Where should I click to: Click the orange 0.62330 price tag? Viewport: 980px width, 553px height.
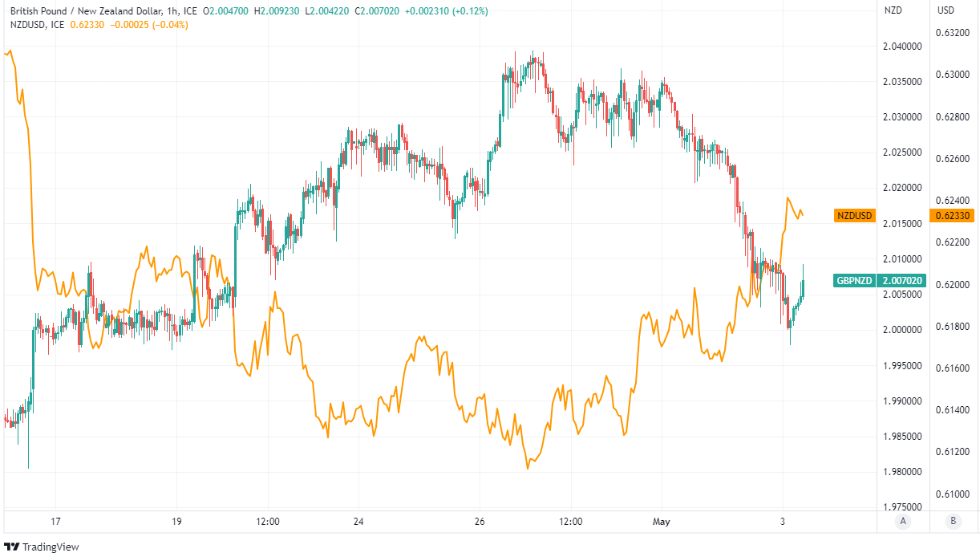[x=953, y=216]
